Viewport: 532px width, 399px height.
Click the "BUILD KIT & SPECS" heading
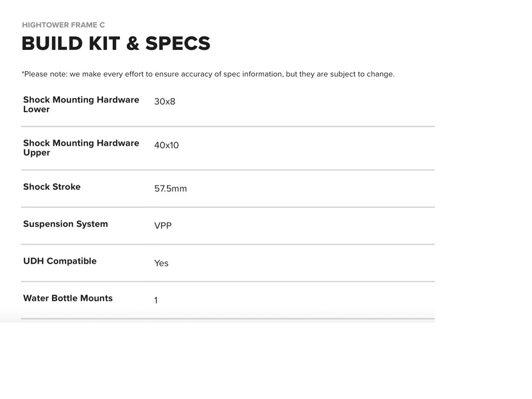[x=116, y=44]
